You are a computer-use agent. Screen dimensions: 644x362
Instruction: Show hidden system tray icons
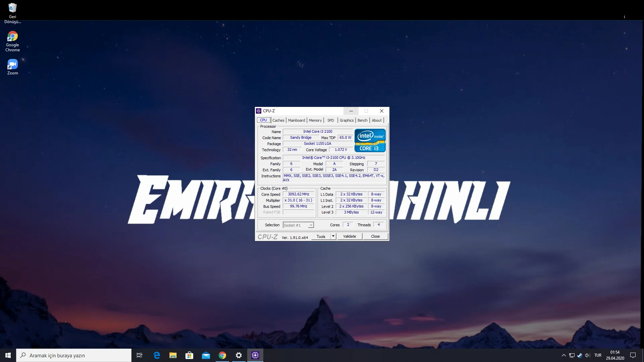[x=563, y=355]
